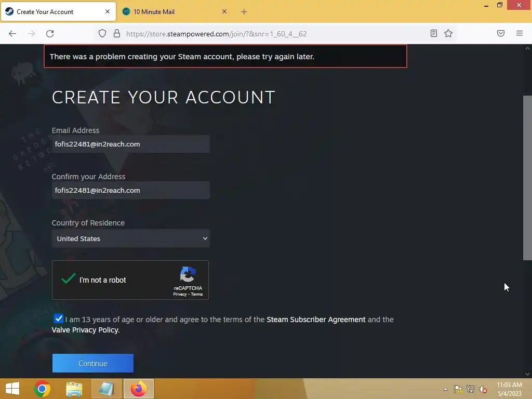The height and width of the screenshot is (399, 532).
Task: Click the muted volume tray icon
Action: (483, 389)
